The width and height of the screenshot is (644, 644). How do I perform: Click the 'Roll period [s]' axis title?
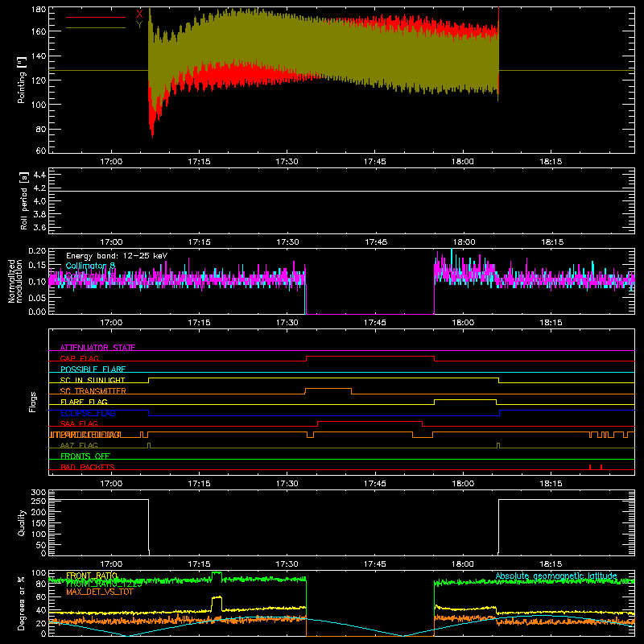point(24,200)
